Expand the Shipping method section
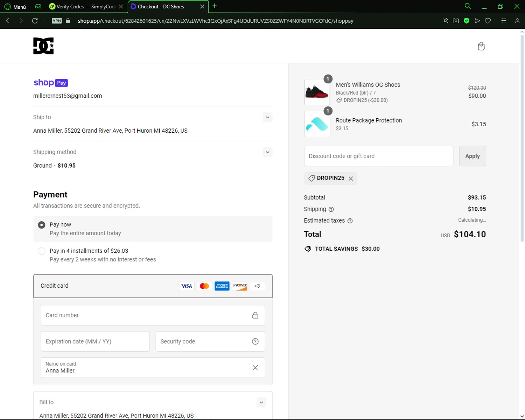The height and width of the screenshot is (420, 525). point(267,152)
